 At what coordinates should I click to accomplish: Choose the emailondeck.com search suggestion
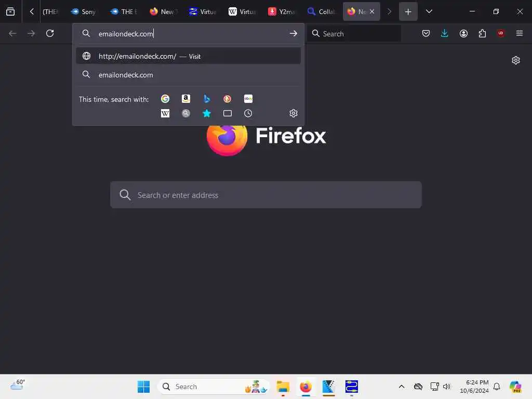coord(188,75)
